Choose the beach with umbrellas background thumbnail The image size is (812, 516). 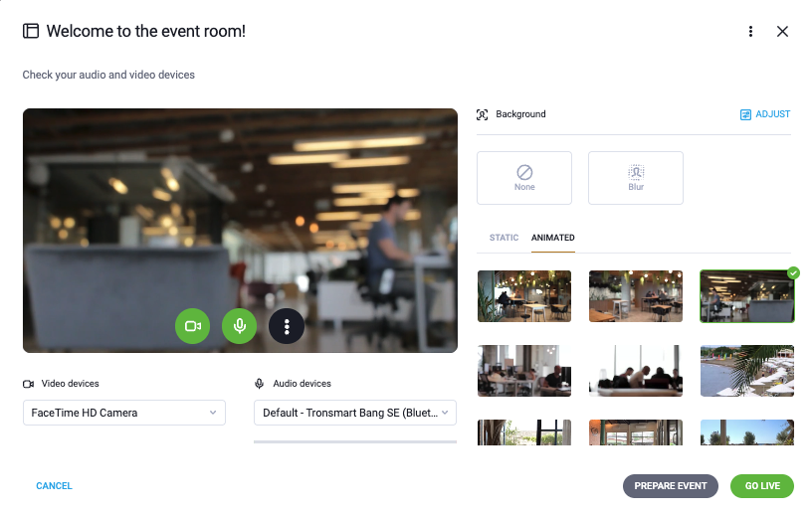(746, 371)
